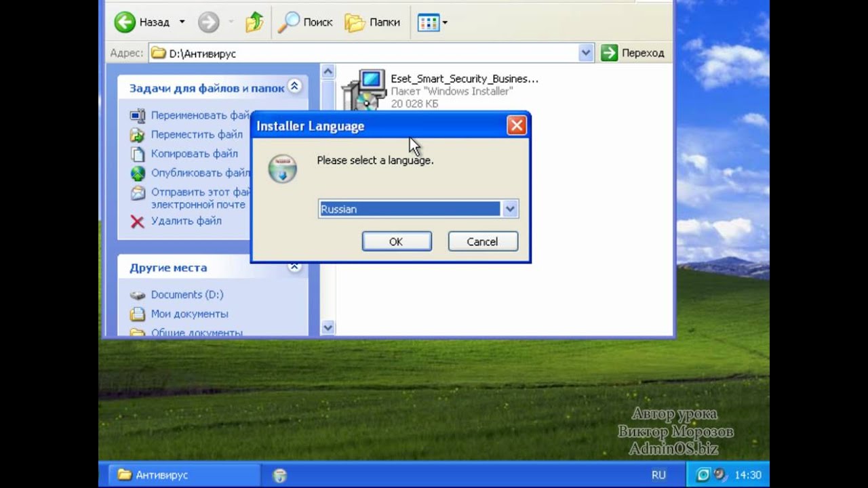Close the Installer Language dialog

point(517,125)
